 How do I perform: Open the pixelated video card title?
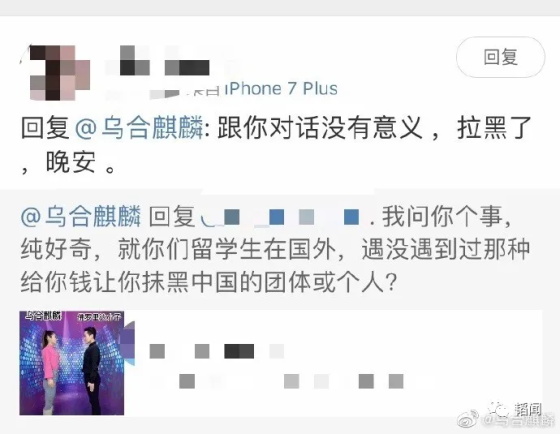tap(217, 351)
